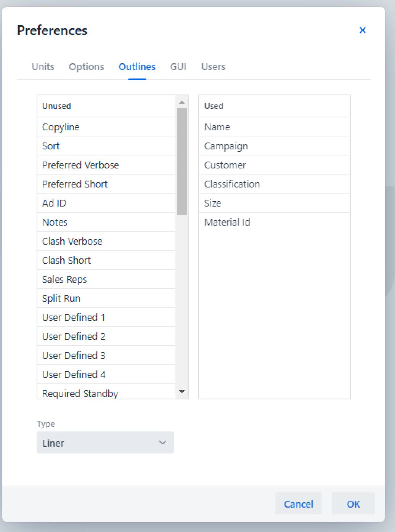Select Preferred Verbose in Unused list
Viewport: 395px width, 532px height.
pos(80,165)
